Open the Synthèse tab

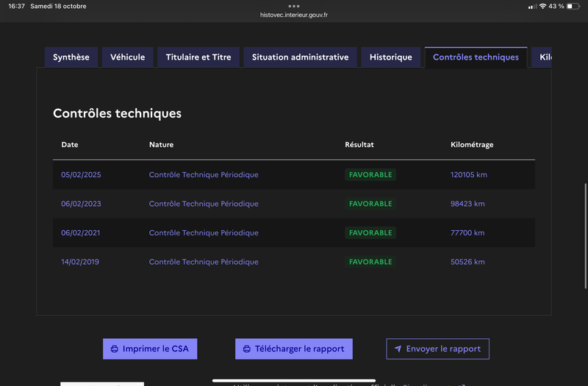coord(71,57)
